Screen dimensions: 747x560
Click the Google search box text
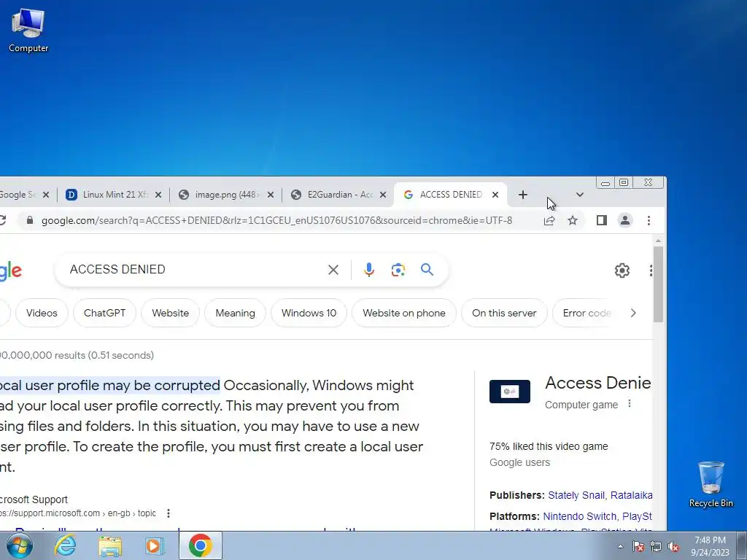point(117,270)
